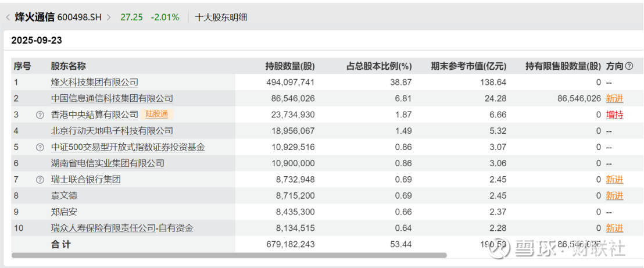This screenshot has height=268, width=644.
Task: Click percentage value 6.81
Action: [x=404, y=98]
